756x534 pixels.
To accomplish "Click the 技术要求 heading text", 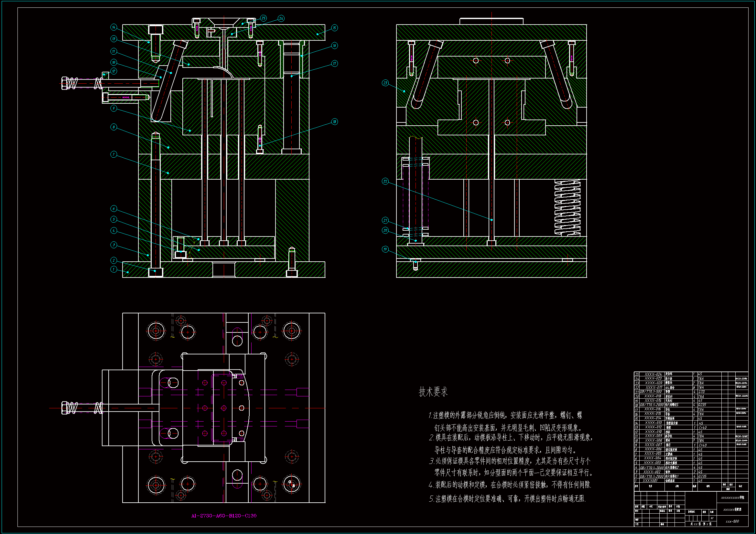I will (433, 392).
